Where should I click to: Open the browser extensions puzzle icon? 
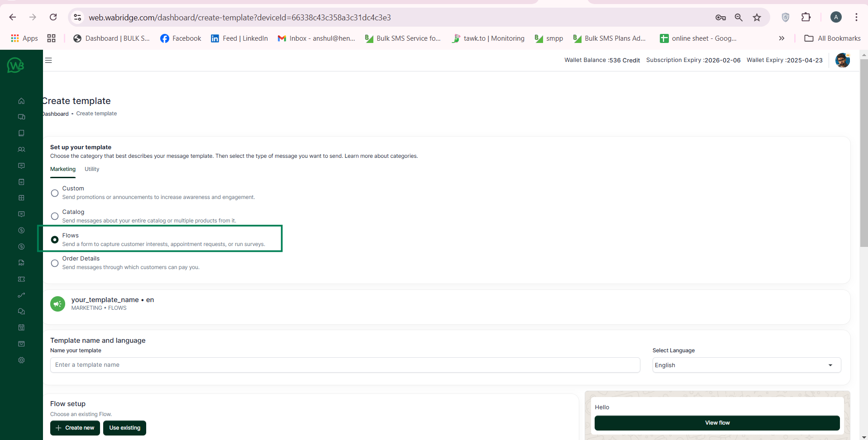pos(806,17)
